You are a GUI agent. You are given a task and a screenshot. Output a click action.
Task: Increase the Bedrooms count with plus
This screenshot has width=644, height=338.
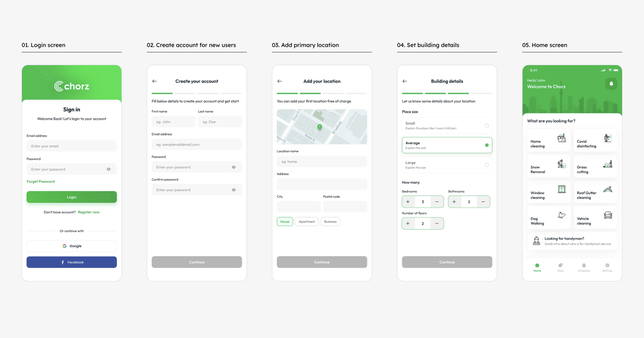(408, 201)
